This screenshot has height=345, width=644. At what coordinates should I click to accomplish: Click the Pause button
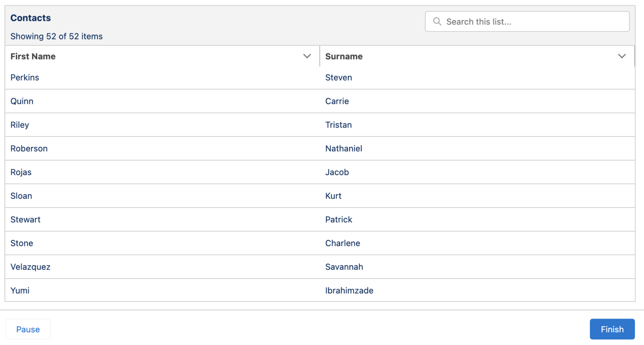(x=28, y=329)
